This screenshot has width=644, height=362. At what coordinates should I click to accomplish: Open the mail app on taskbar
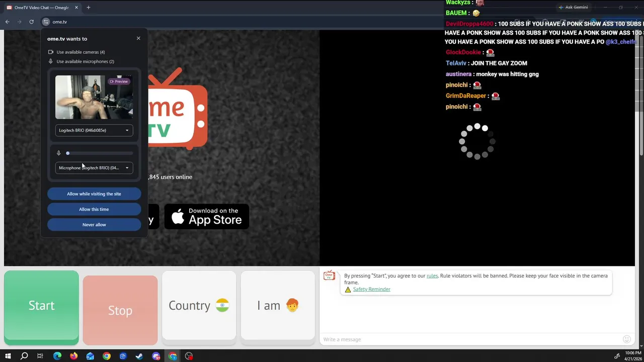(x=90, y=356)
